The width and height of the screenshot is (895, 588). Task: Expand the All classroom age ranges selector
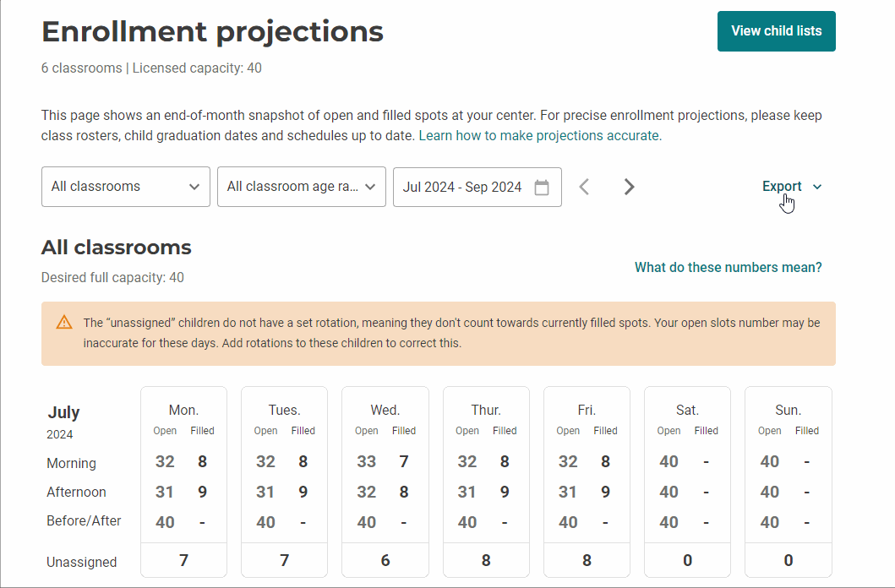[x=301, y=187]
